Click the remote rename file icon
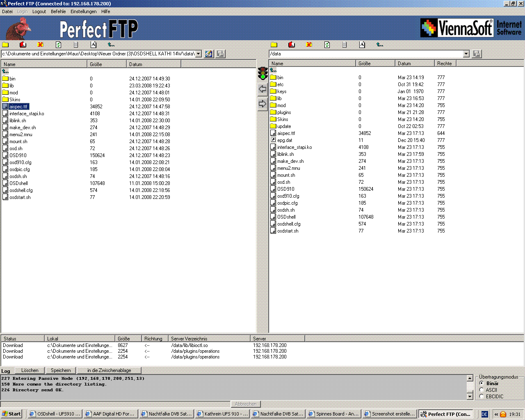 (362, 45)
